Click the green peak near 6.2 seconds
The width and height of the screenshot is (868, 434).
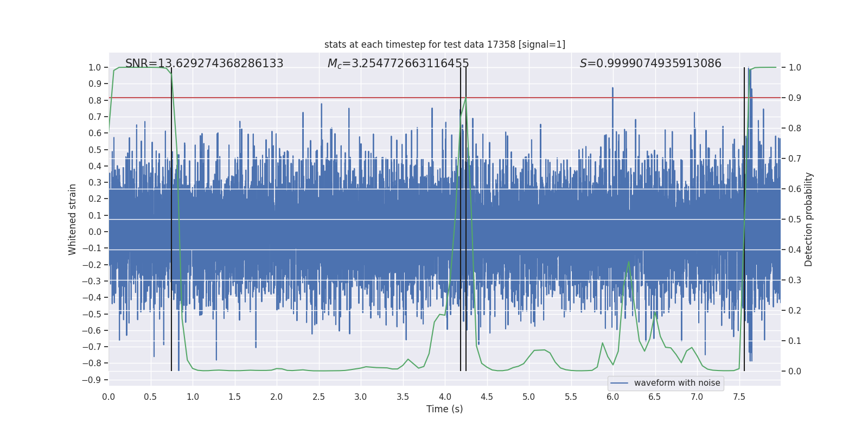pyautogui.click(x=629, y=262)
